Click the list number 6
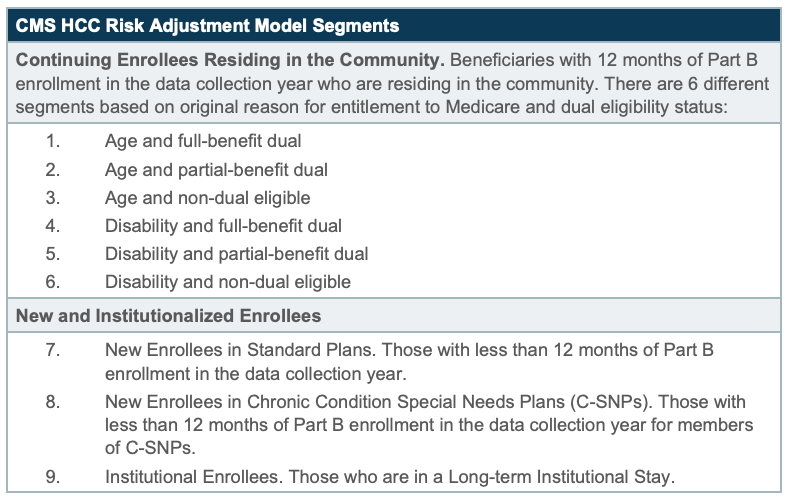789x500 pixels. (x=53, y=282)
